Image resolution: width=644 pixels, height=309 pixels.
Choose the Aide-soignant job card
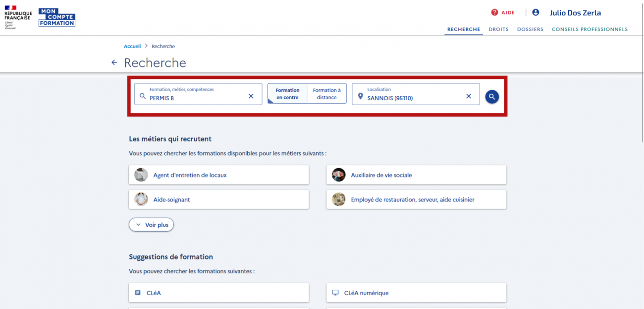[219, 199]
